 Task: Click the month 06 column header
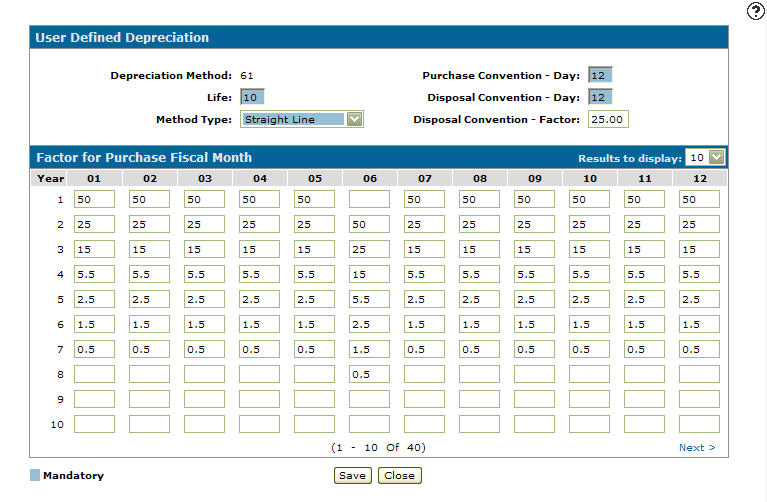click(x=370, y=178)
